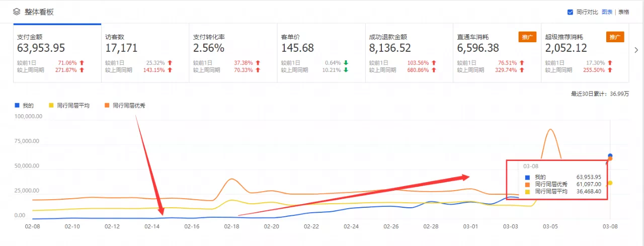Click the 8,136.52 refund amount value
644x246 pixels.
tap(390, 48)
